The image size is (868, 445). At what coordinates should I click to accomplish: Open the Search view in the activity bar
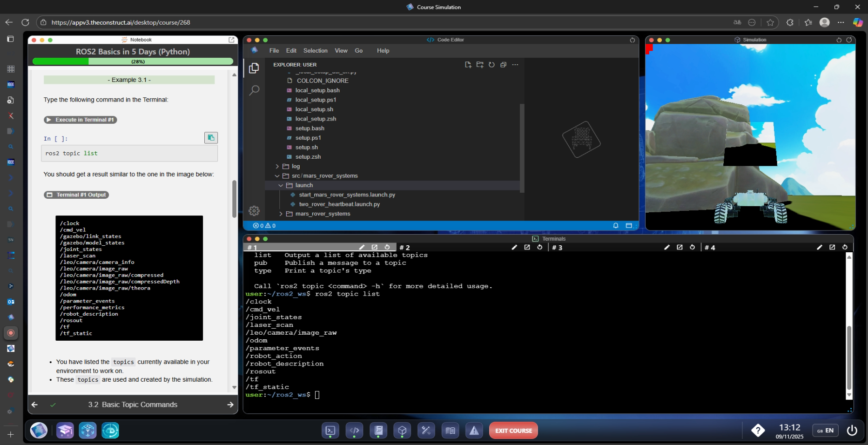(x=254, y=90)
